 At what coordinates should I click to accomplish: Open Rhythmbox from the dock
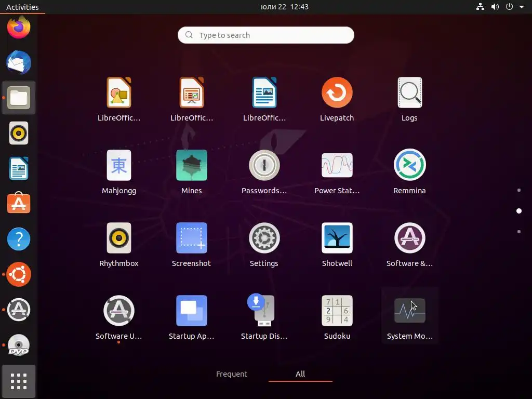click(x=19, y=133)
